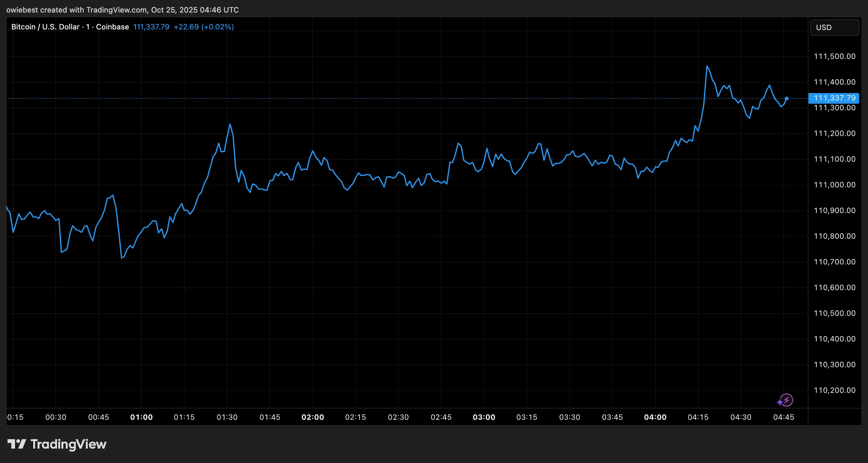This screenshot has height=463, width=868.
Task: Click the 04:00 time axis label
Action: click(655, 417)
